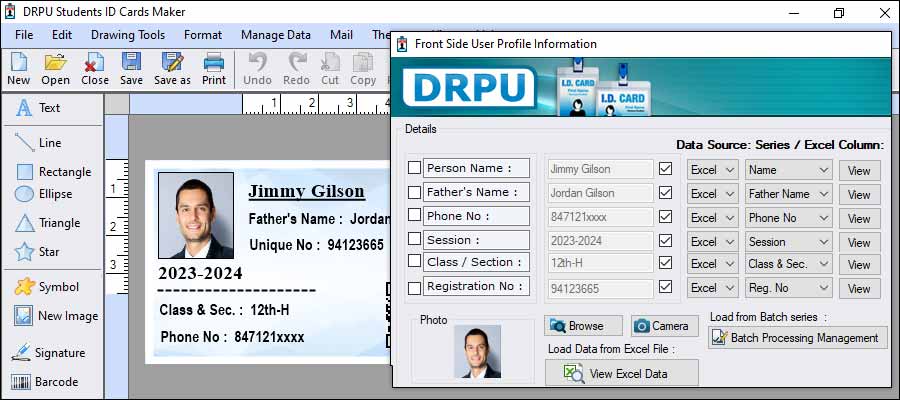This screenshot has height=400, width=900.
Task: Open the Format menu
Action: (203, 35)
